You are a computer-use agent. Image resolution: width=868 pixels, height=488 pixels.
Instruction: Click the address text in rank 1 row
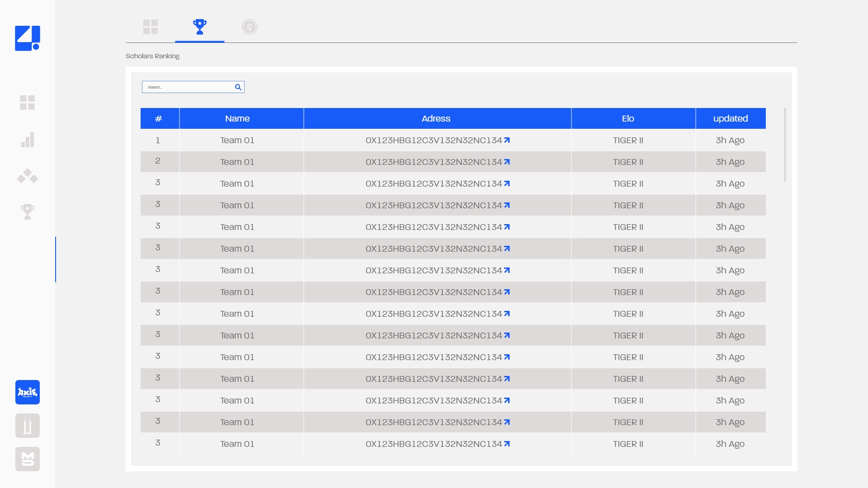[x=434, y=141]
